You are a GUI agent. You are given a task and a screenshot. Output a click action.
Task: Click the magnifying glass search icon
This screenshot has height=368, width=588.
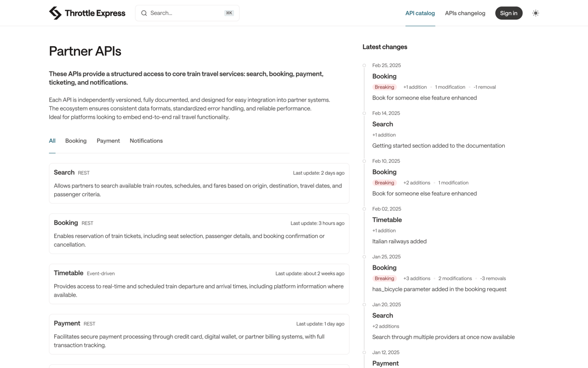pyautogui.click(x=144, y=13)
